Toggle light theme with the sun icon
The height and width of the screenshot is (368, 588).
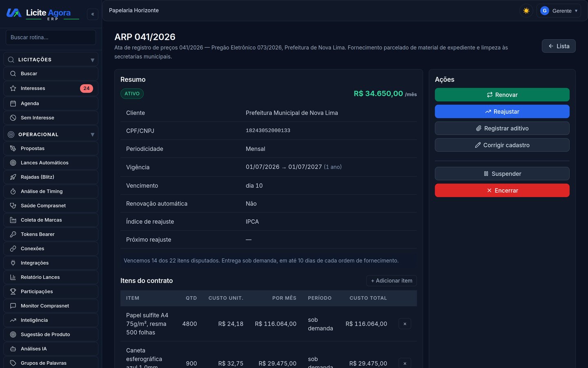tap(526, 11)
